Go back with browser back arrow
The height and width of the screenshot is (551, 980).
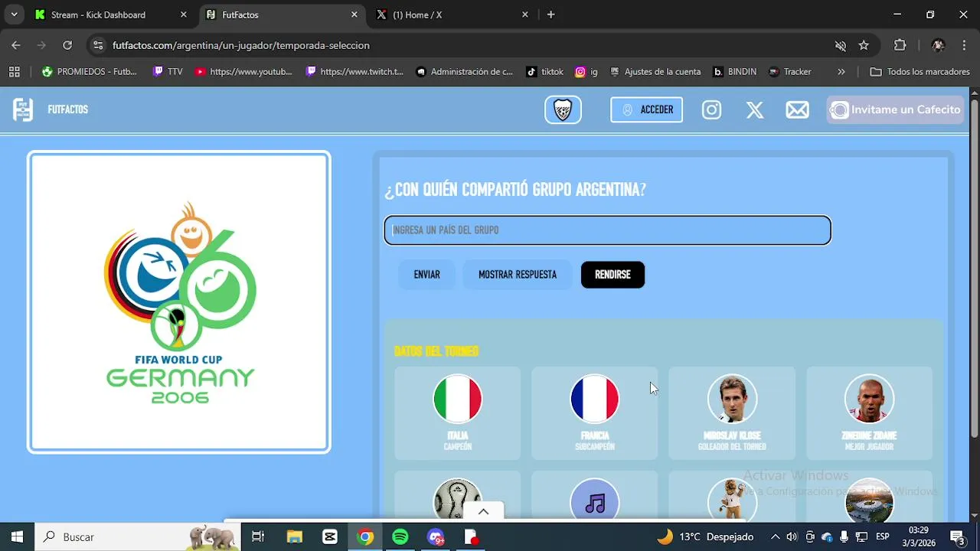16,45
